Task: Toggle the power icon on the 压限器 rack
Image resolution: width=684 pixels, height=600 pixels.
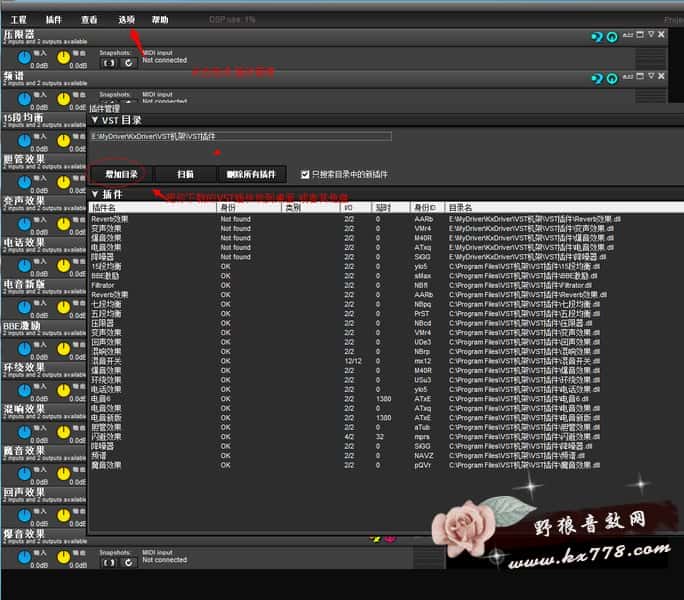Action: (x=611, y=37)
